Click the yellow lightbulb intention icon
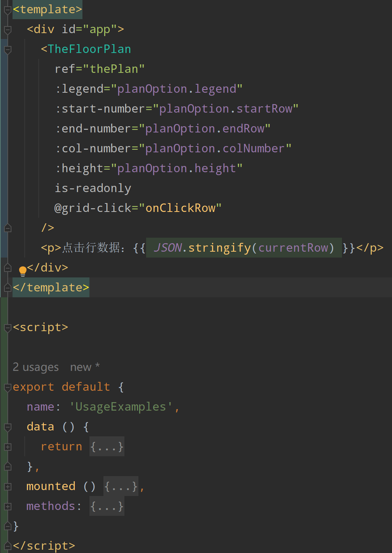The width and height of the screenshot is (392, 553). point(22,271)
